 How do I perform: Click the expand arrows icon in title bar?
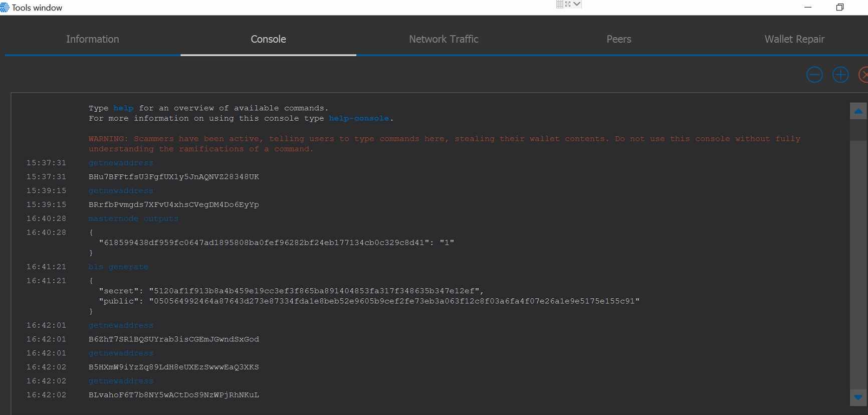[568, 4]
